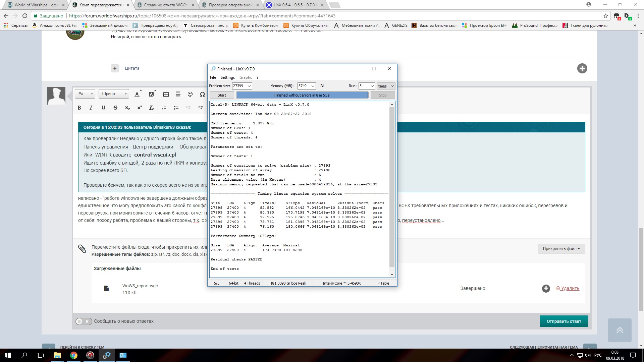Image resolution: width=644 pixels, height=362 pixels.
Task: Insert an emoticon with the smiley icon
Action: pos(190,94)
